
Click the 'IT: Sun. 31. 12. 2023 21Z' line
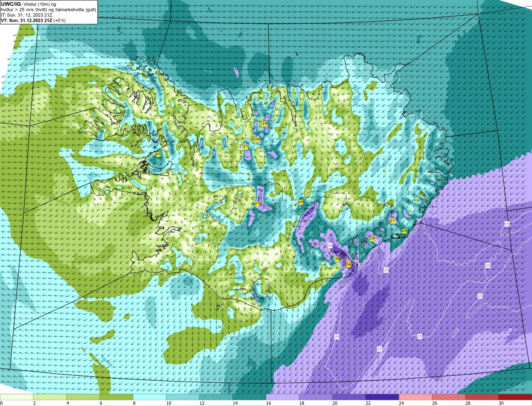[27, 15]
